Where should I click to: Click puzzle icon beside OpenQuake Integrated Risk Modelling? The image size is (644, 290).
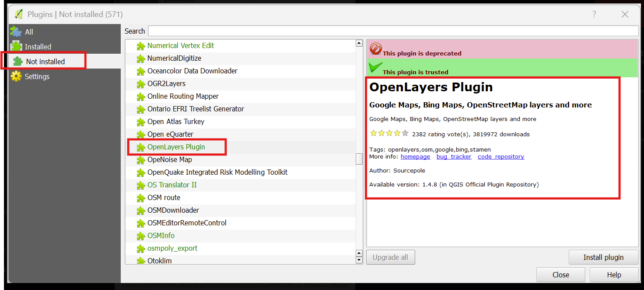click(141, 173)
